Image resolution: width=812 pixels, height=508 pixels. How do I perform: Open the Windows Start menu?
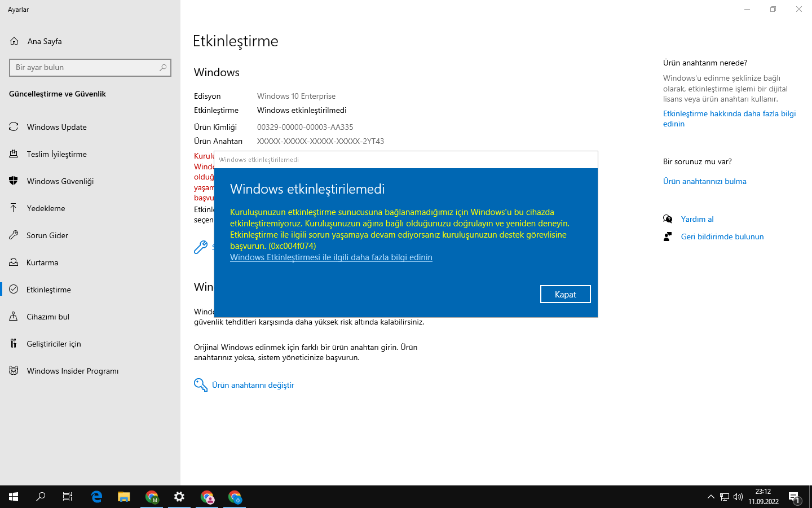[x=14, y=497]
